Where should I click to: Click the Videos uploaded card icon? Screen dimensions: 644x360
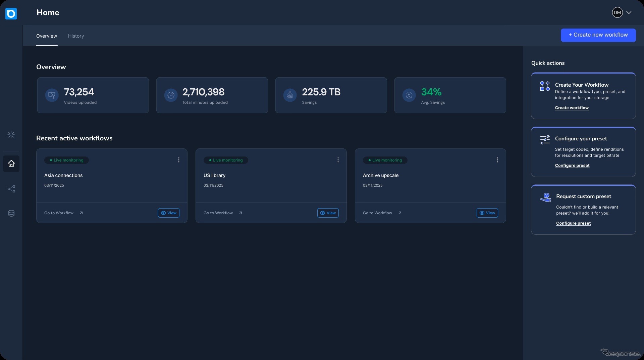point(52,95)
